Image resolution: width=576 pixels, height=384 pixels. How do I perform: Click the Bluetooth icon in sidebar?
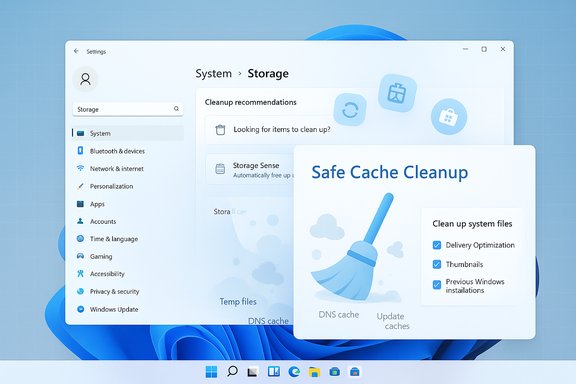80,151
